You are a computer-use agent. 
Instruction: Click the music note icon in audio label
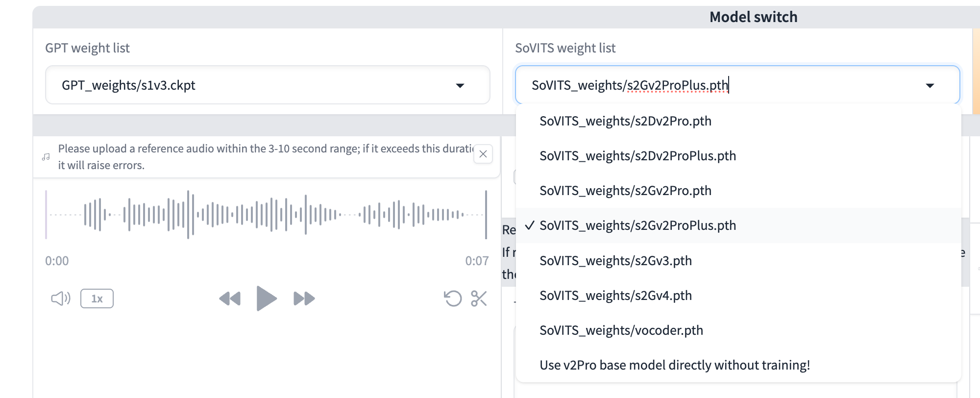pyautogui.click(x=46, y=157)
